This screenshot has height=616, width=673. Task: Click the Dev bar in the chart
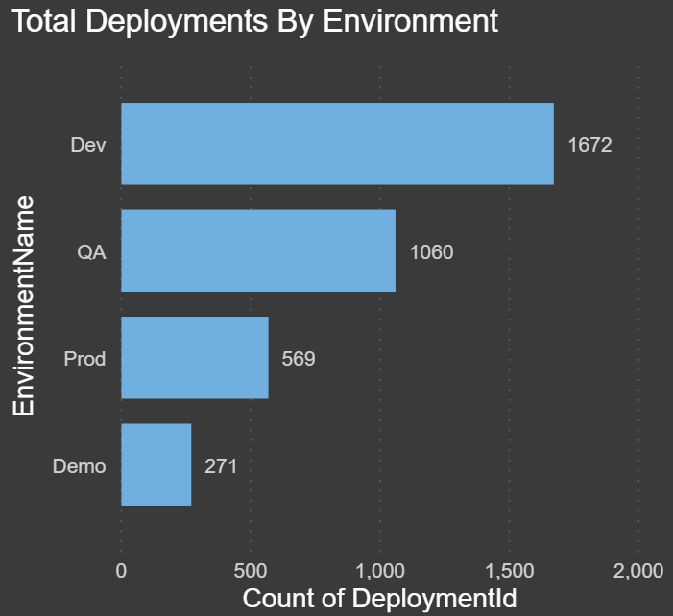click(337, 144)
